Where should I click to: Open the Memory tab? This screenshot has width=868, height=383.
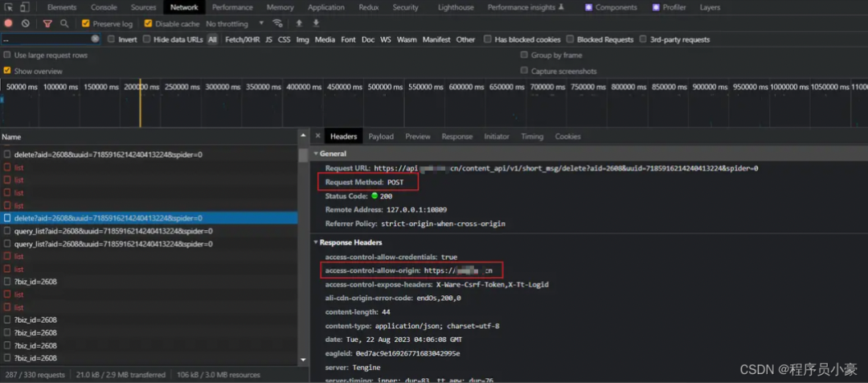[280, 7]
